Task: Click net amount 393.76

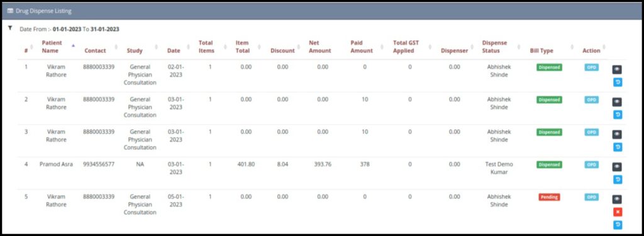Action: point(323,164)
